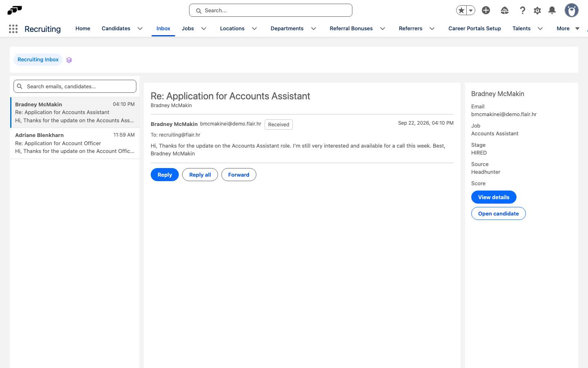Focus the Search emails, candidates field
This screenshot has height=368, width=588.
pos(75,86)
